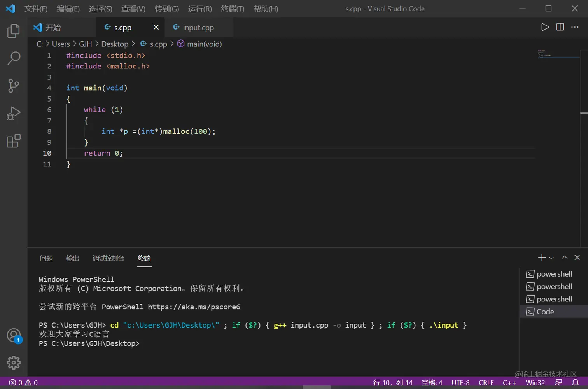This screenshot has height=389, width=588.
Task: Close the terminal panel
Action: pyautogui.click(x=577, y=258)
